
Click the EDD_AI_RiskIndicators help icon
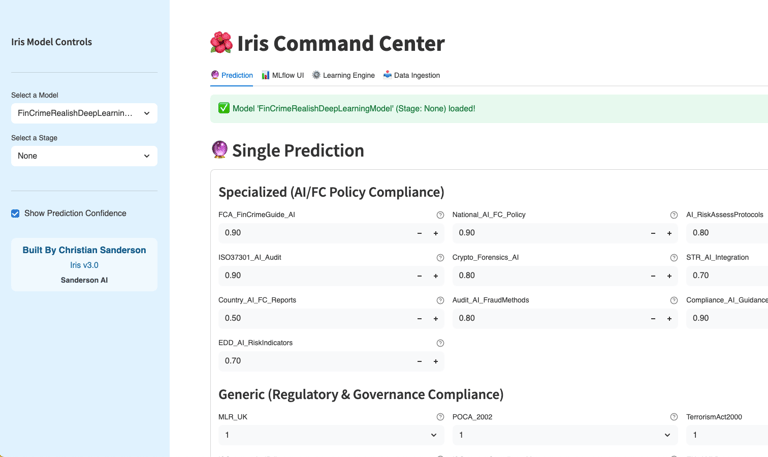coord(440,343)
